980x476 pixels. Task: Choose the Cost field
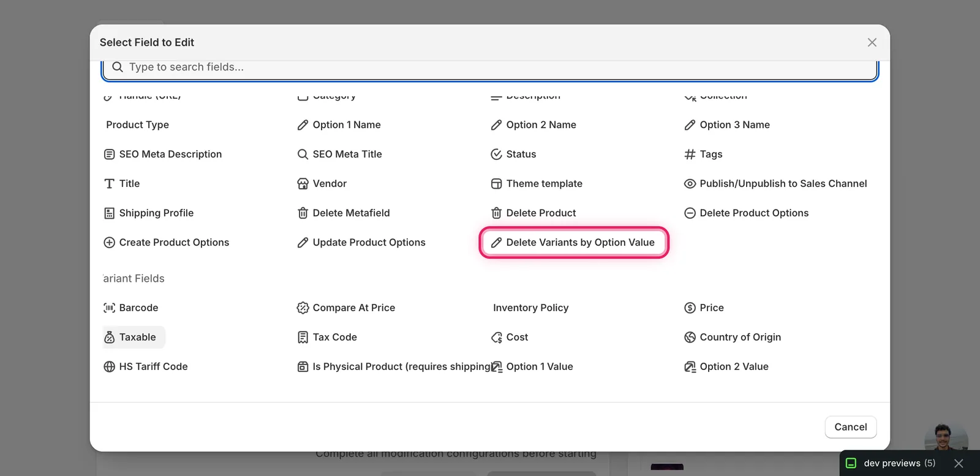(x=510, y=337)
